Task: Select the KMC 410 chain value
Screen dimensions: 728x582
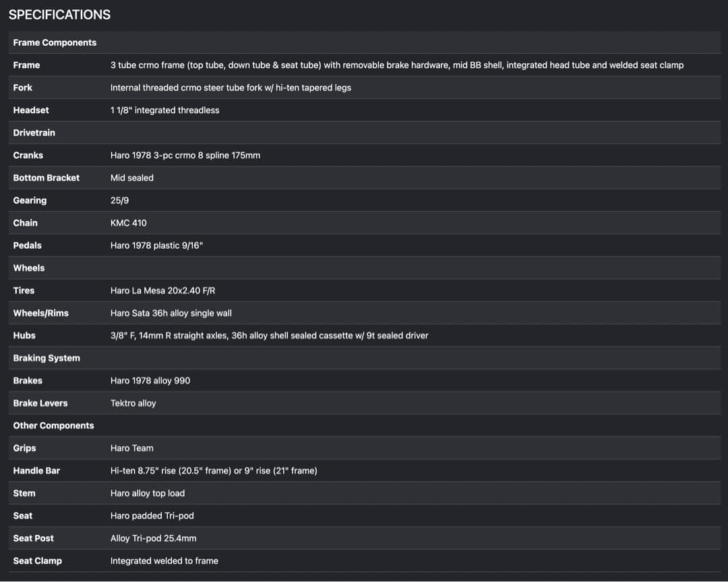Action: [x=129, y=223]
